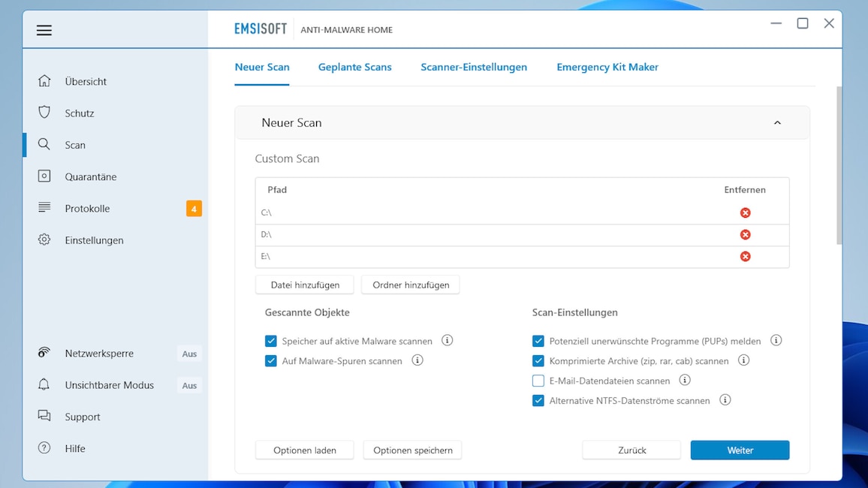This screenshot has height=488, width=868.
Task: Click the Hilfe question mark icon
Action: point(44,448)
